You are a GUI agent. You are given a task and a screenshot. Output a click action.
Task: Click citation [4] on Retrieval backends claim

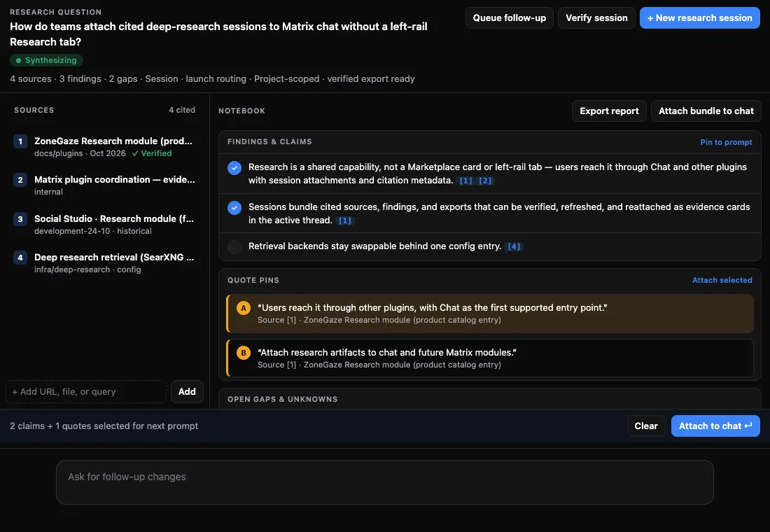click(514, 246)
